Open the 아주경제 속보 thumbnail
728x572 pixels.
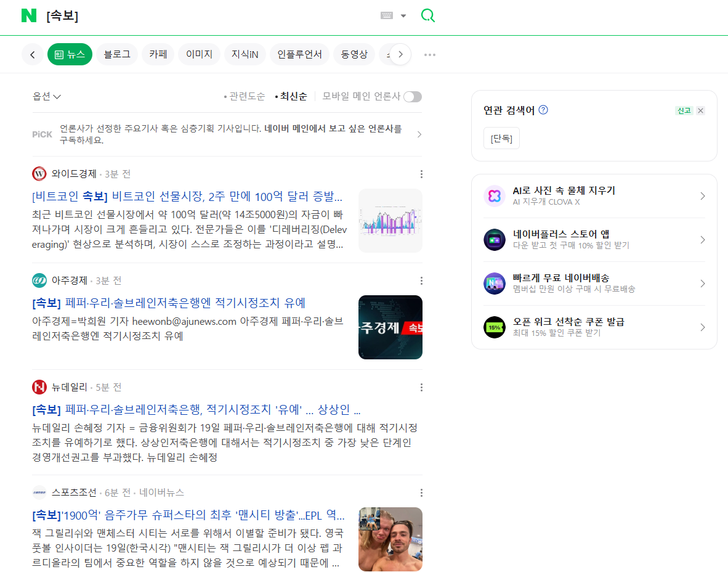(390, 327)
